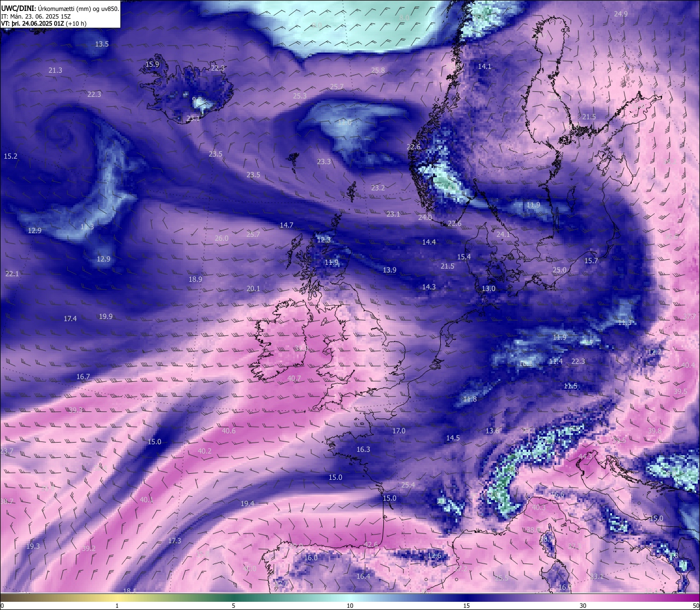Viewport: 700px width, 610px height.
Task: Click the 40.4 value at the right edge
Action: [x=688, y=365]
